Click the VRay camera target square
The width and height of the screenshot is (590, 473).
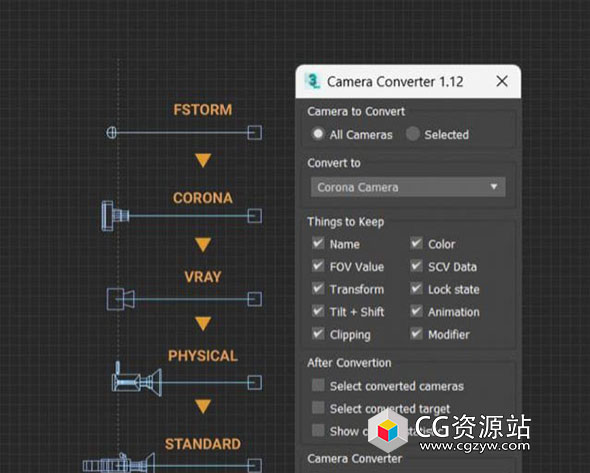click(254, 299)
